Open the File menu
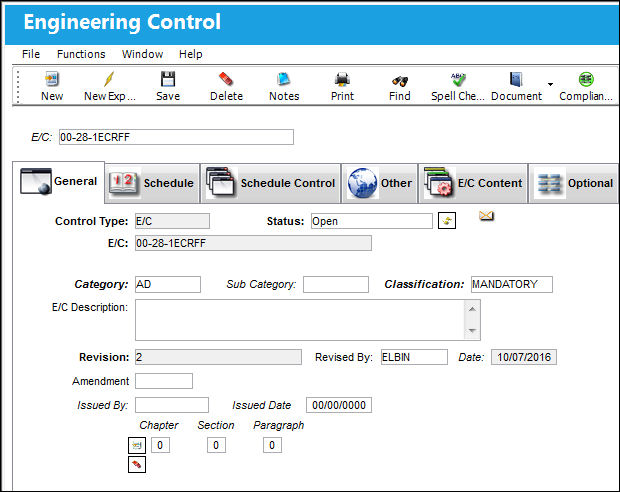 pyautogui.click(x=31, y=54)
